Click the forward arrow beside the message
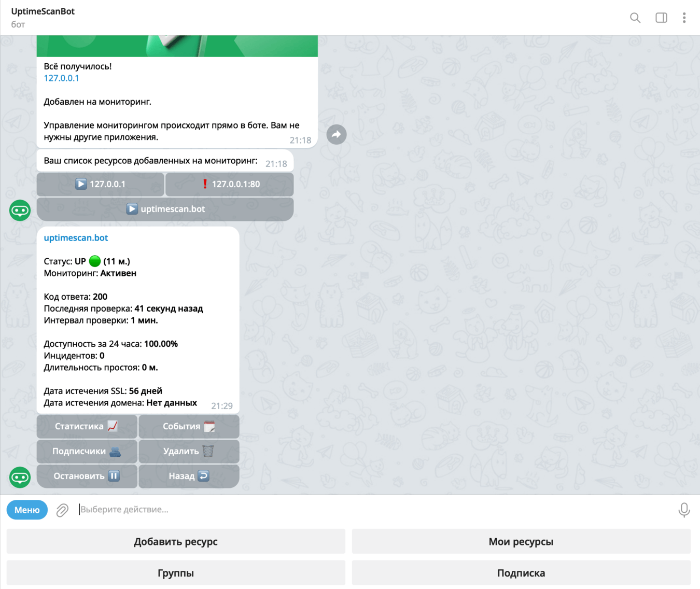This screenshot has width=700, height=589. (x=337, y=135)
